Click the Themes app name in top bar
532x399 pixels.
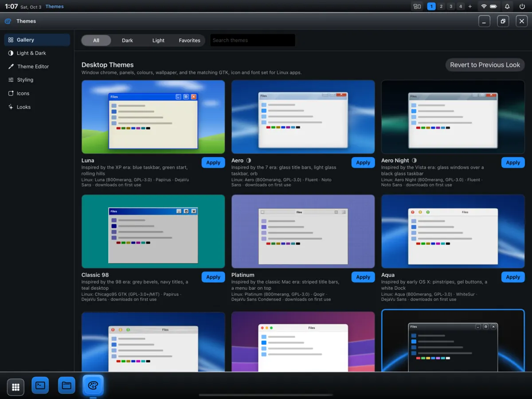(x=55, y=7)
